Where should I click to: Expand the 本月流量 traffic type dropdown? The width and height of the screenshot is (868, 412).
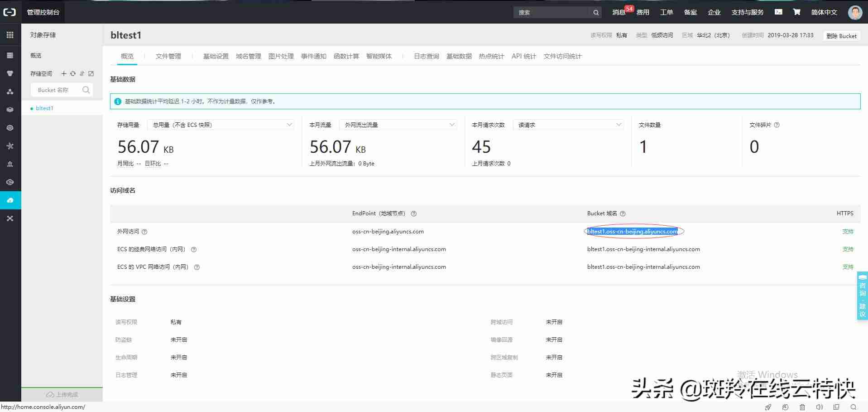point(398,125)
